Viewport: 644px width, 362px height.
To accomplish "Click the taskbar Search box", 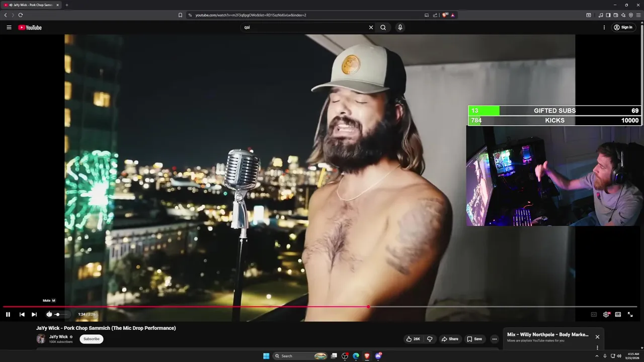I will click(x=300, y=356).
